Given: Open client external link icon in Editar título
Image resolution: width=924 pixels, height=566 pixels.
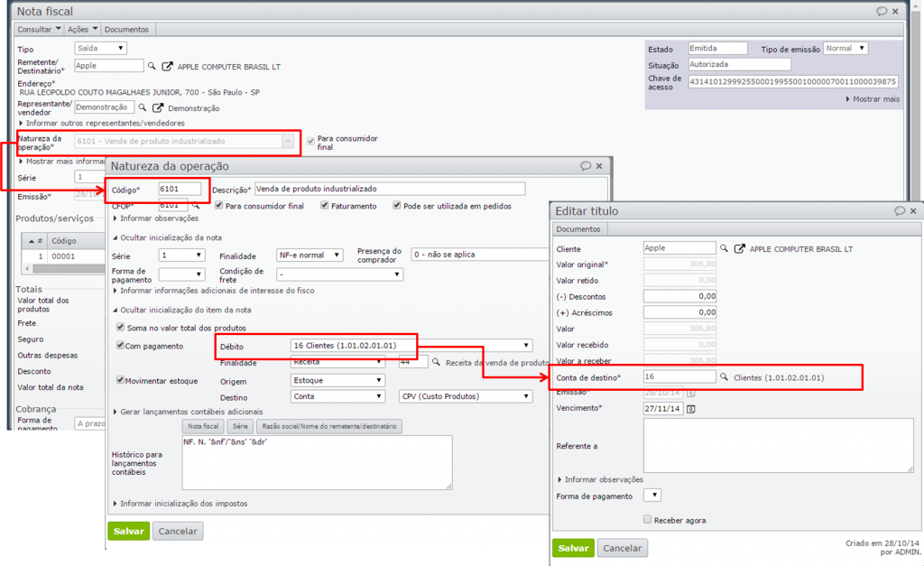Looking at the screenshot, I should click(739, 249).
